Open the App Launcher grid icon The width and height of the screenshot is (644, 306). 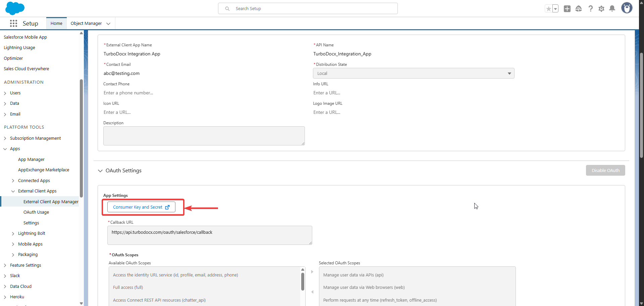pyautogui.click(x=13, y=23)
